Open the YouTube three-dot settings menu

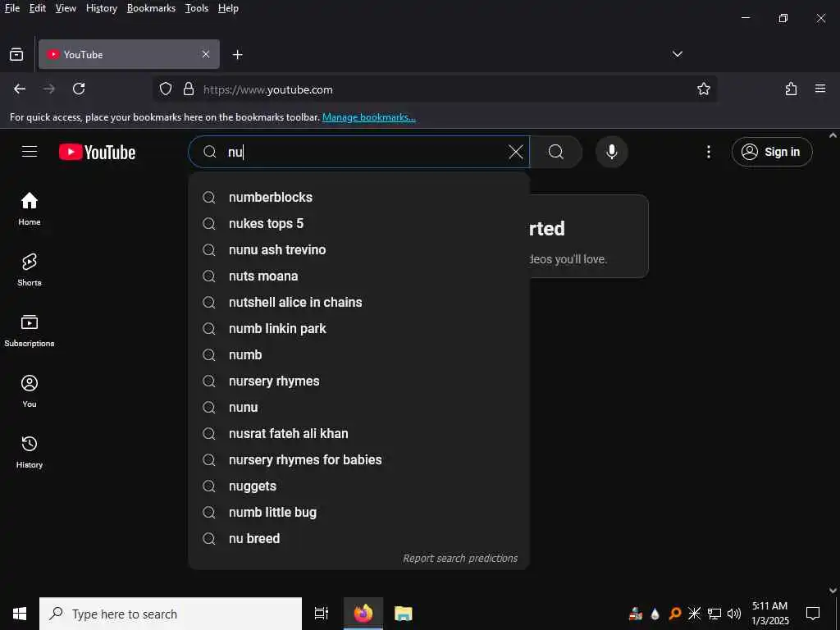pos(708,152)
